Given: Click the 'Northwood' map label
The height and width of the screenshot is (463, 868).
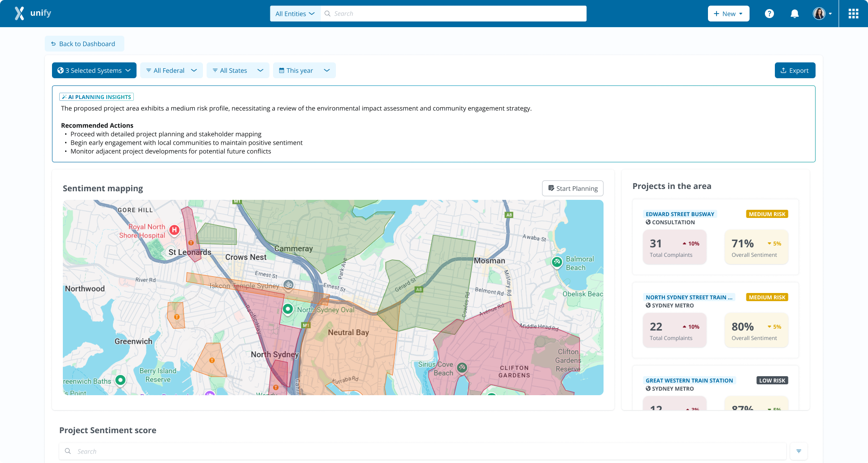Looking at the screenshot, I should click(x=85, y=288).
